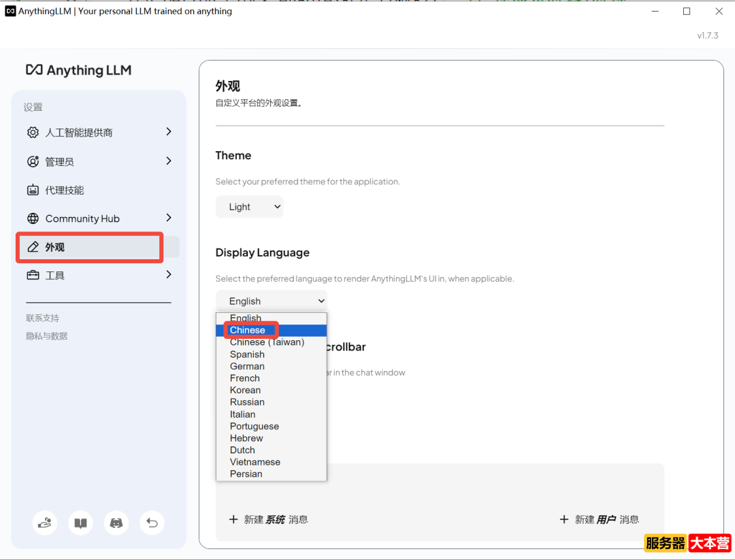The width and height of the screenshot is (735, 560).
Task: Click the back arrow icon in sidebar footer
Action: 152,523
